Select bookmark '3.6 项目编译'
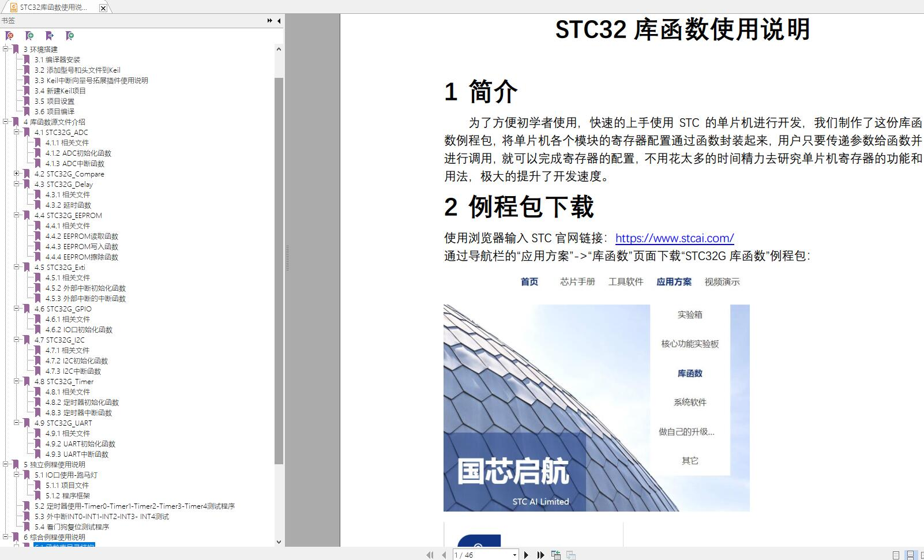The width and height of the screenshot is (924, 560). 54,111
